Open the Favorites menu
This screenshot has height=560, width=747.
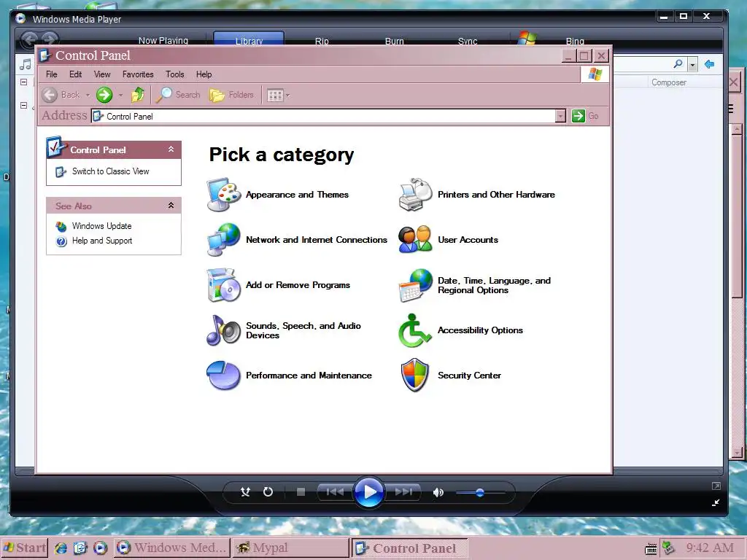[x=138, y=74]
